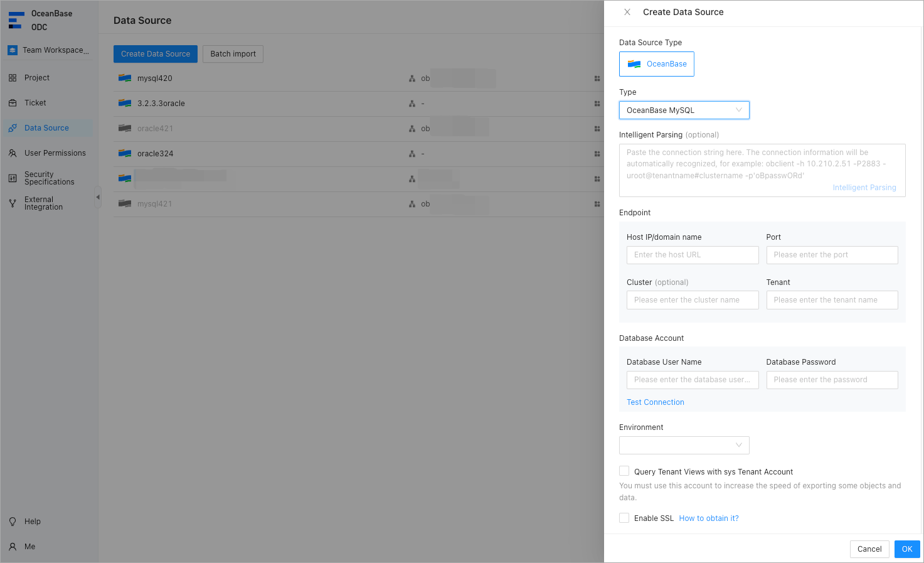Close the Create Data Source panel
924x563 pixels.
[627, 12]
